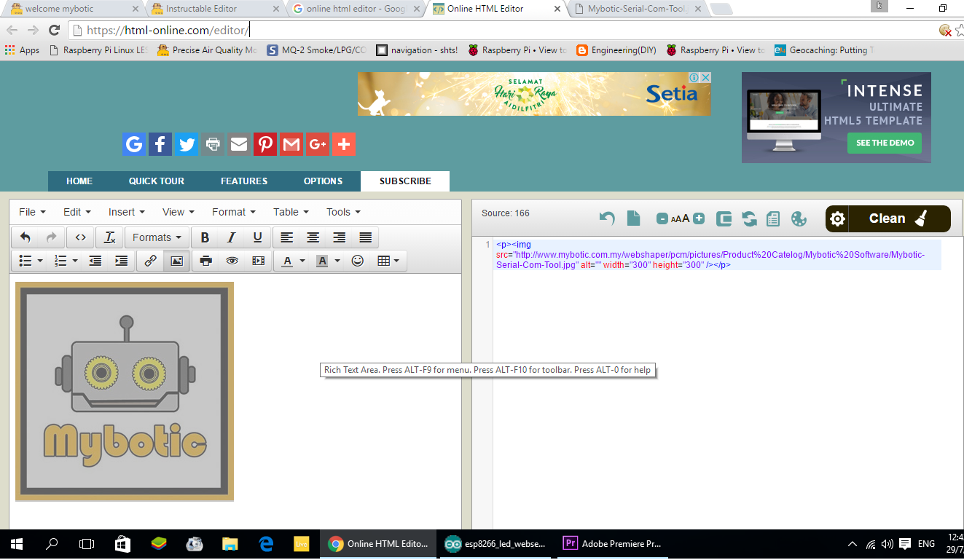Open the color palette icon in source toolbar

[x=799, y=218]
